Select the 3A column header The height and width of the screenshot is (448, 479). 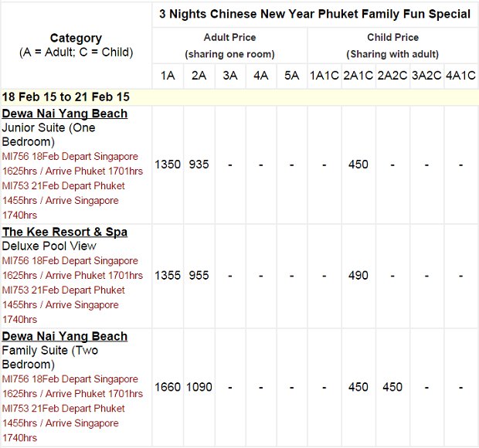[230, 76]
